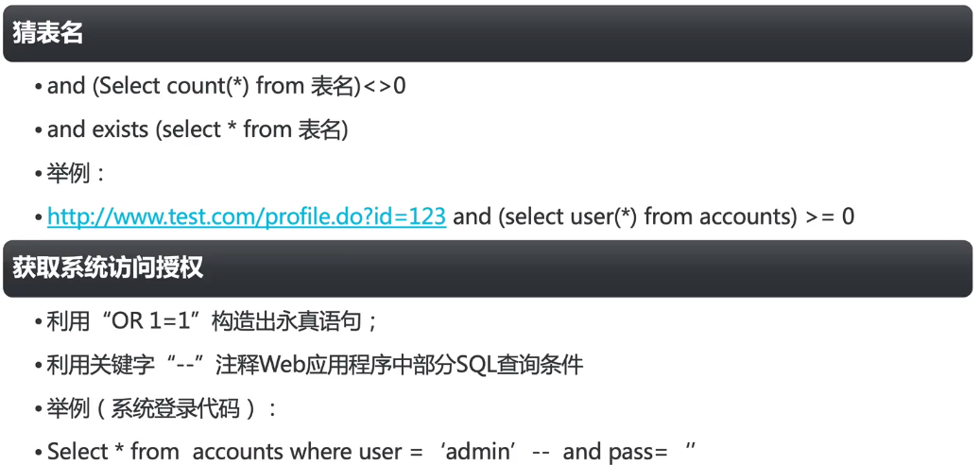
Task: Click the 举例： line under 猜表名
Action: click(x=76, y=173)
